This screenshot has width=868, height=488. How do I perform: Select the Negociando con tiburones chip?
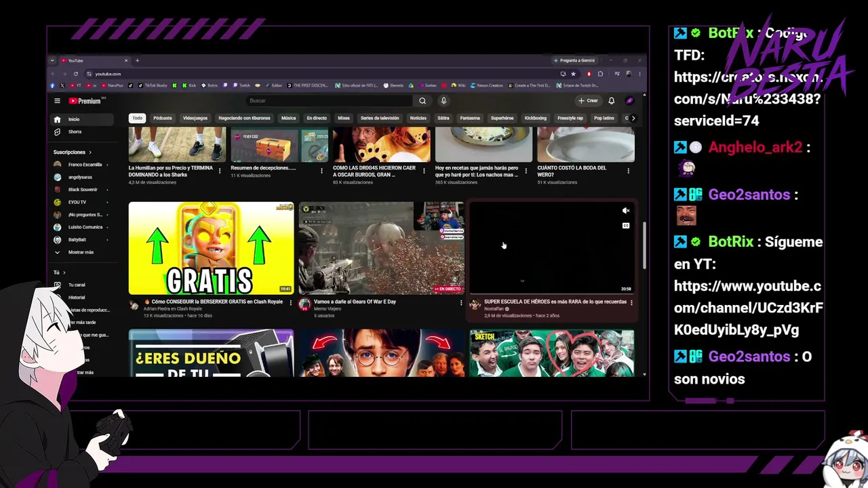[x=244, y=118]
